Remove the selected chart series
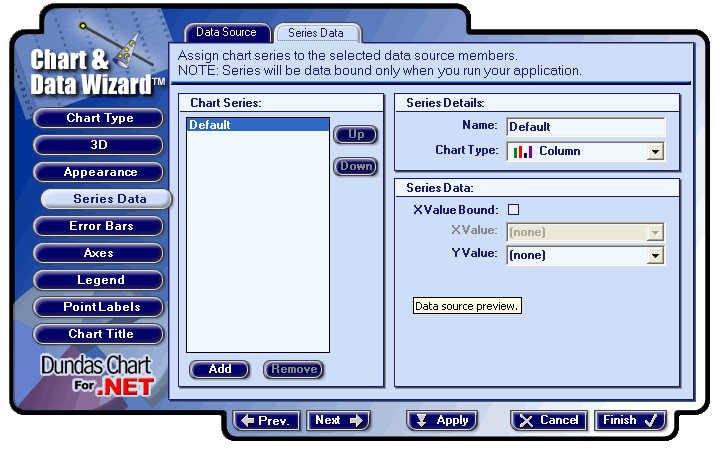 294,369
